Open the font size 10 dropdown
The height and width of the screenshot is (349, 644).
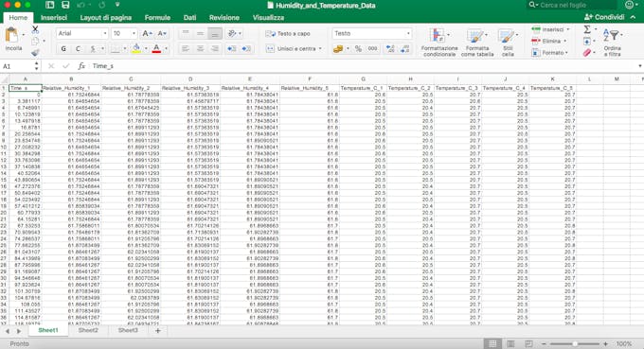(134, 34)
